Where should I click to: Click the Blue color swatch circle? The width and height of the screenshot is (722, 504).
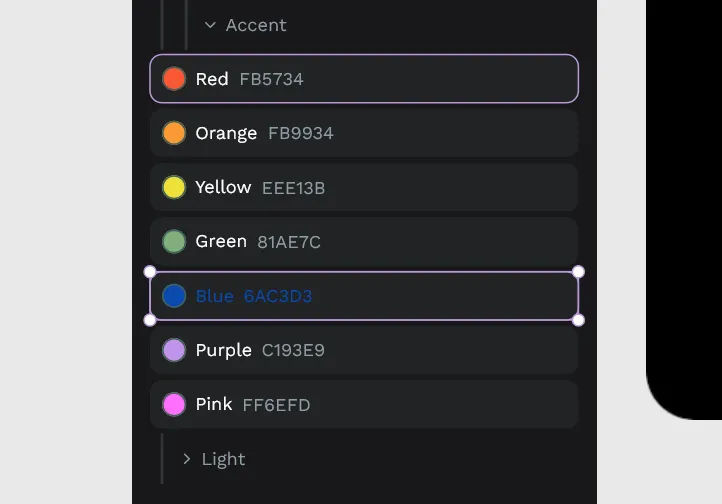point(174,296)
